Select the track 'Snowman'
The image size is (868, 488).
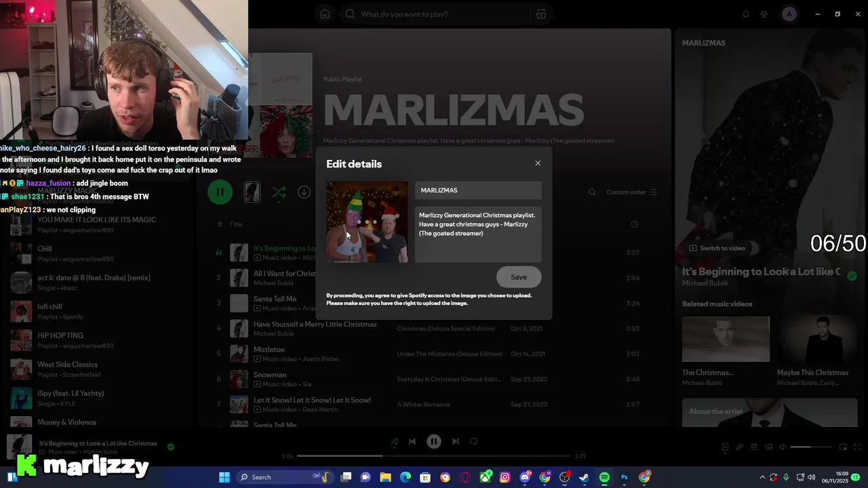(270, 375)
